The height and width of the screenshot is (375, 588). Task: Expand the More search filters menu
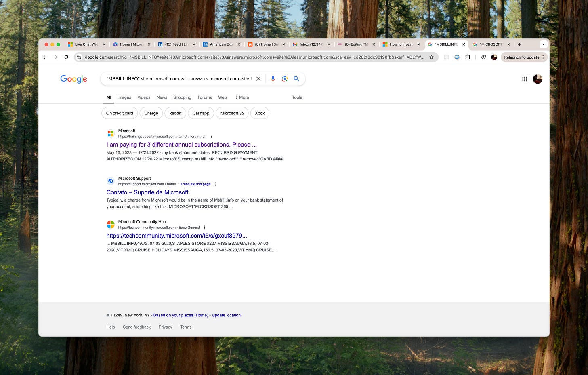(242, 97)
